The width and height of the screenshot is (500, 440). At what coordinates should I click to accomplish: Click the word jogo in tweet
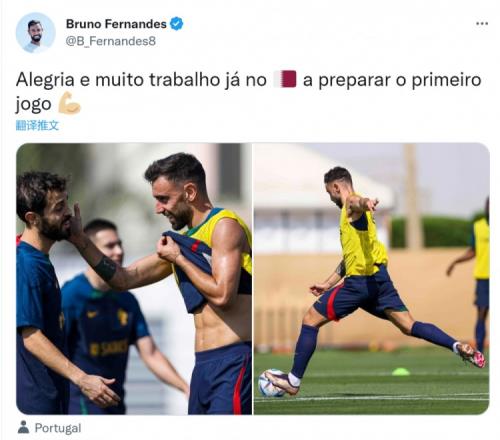click(x=33, y=104)
